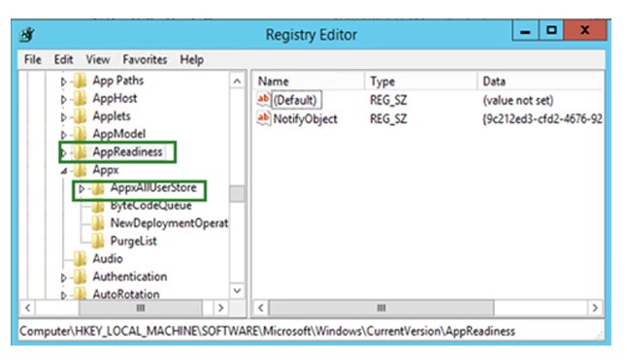Select the ByteCodeQueue folder icon

coord(98,206)
